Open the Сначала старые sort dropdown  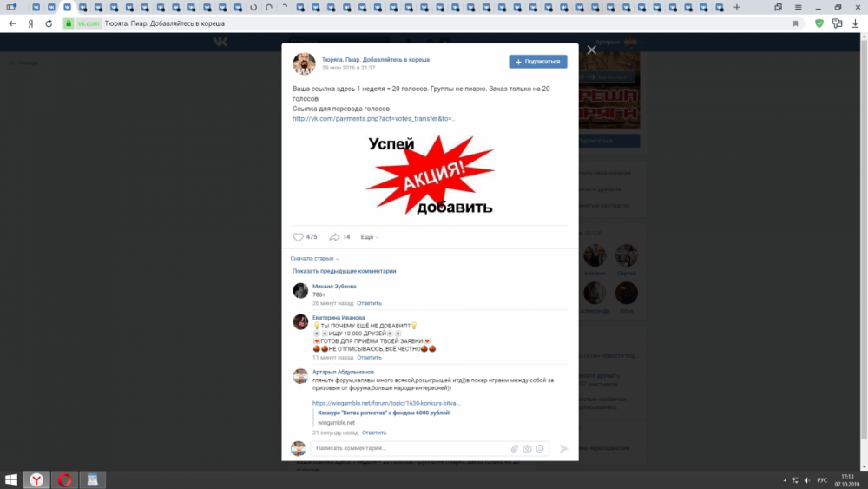(314, 259)
